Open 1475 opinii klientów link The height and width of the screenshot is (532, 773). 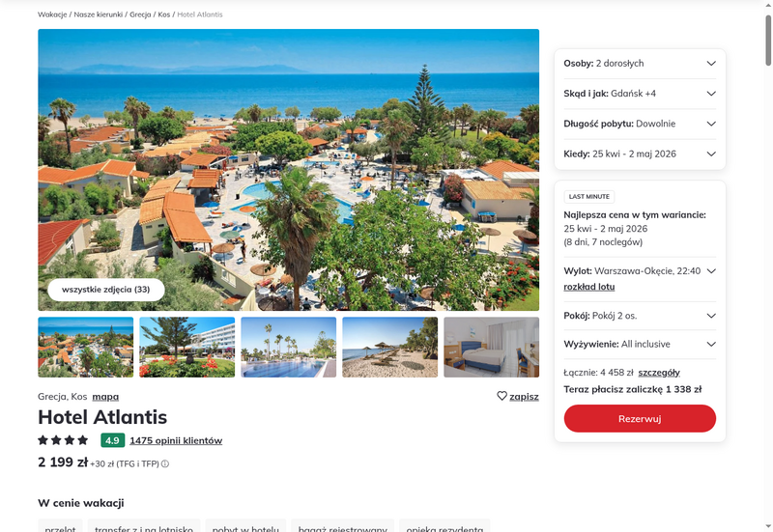point(176,440)
